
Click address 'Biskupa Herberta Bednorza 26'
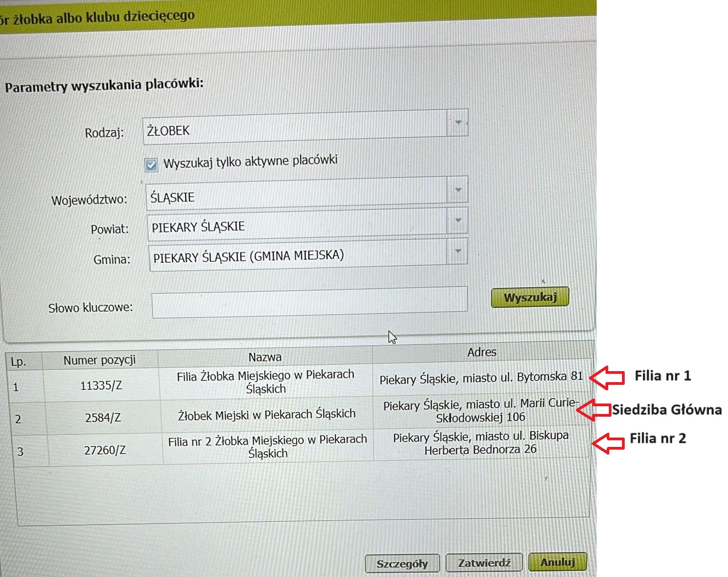point(481,442)
